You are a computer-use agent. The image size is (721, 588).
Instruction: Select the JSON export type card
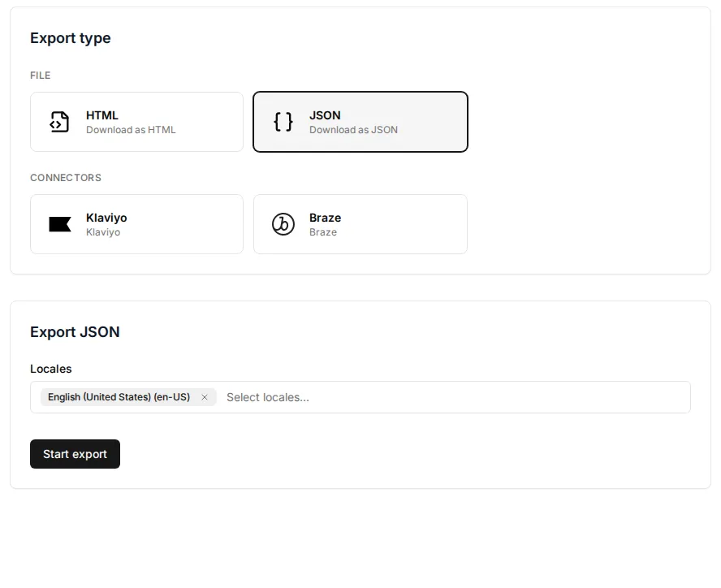[x=360, y=122]
